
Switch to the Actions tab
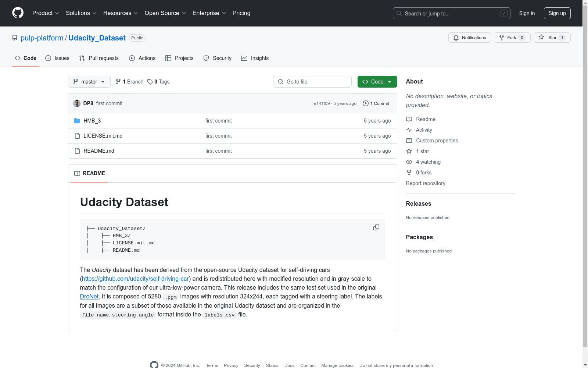click(x=142, y=58)
